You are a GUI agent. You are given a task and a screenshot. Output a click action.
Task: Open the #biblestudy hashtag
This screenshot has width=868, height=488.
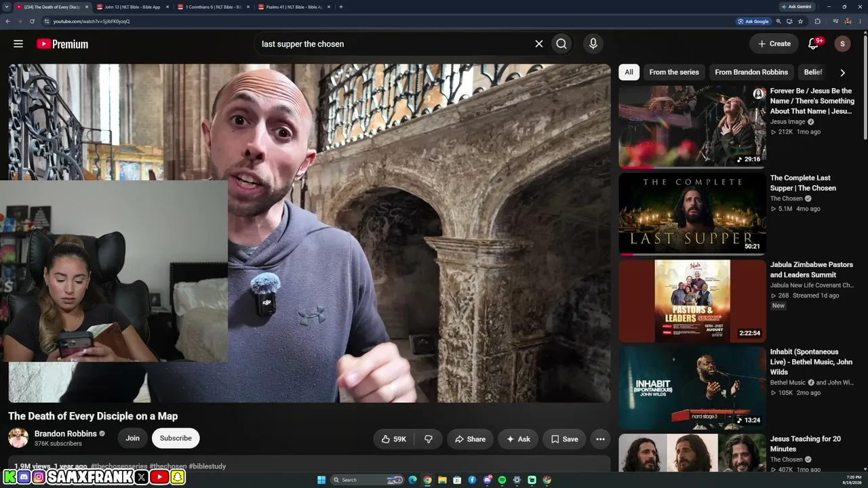click(x=208, y=466)
